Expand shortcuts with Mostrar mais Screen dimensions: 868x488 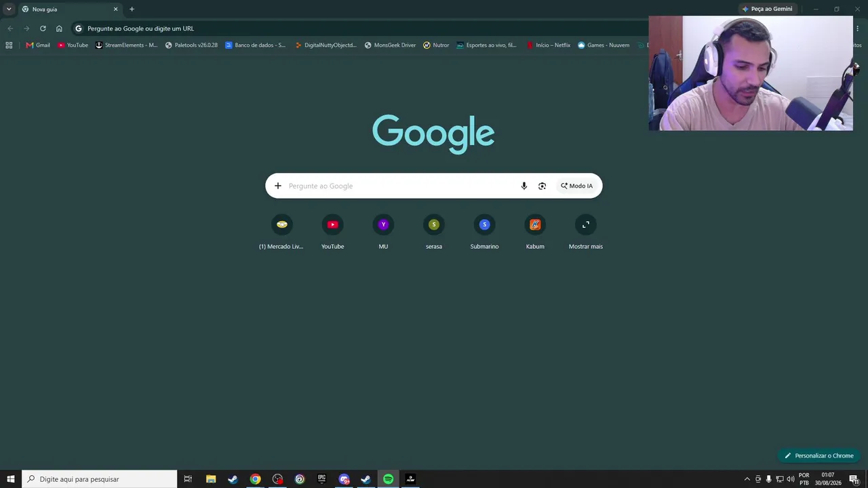pos(586,232)
